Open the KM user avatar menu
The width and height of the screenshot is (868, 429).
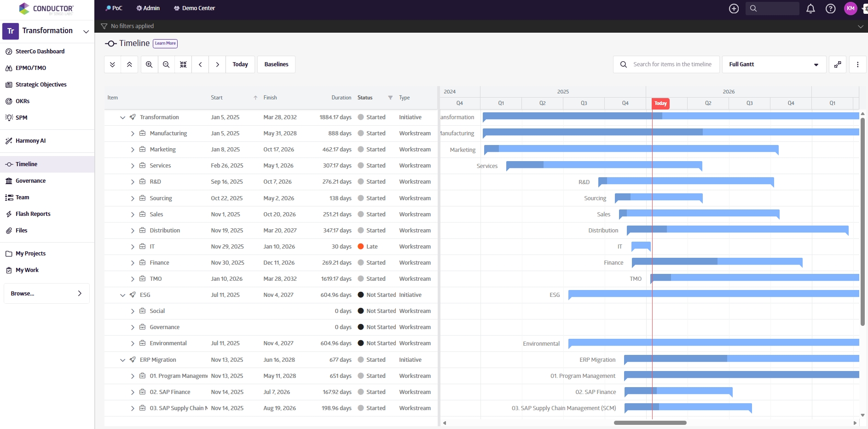click(851, 8)
